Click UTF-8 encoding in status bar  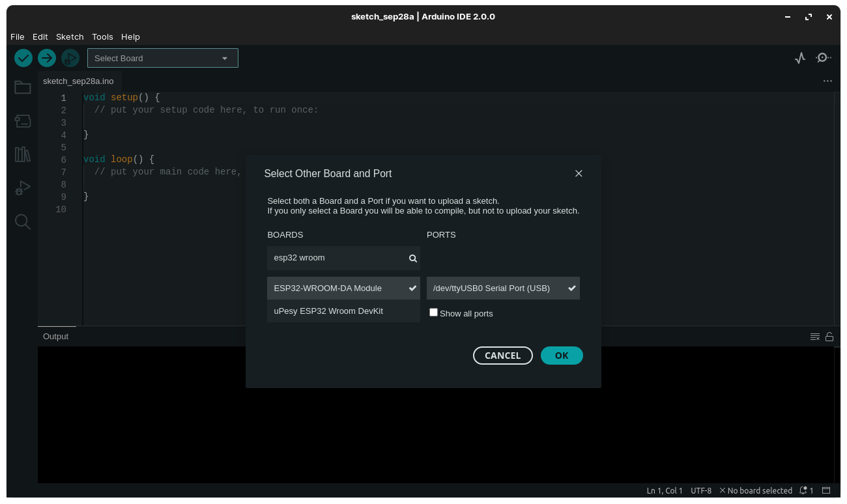pyautogui.click(x=701, y=490)
